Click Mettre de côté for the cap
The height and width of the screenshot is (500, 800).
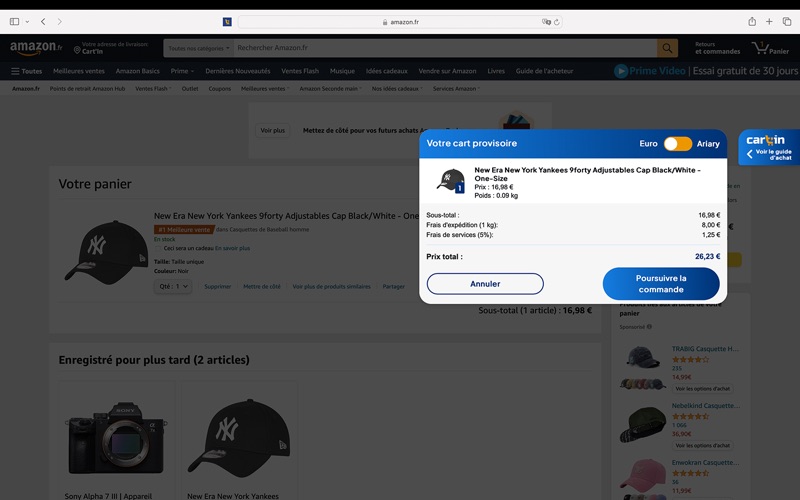point(262,287)
